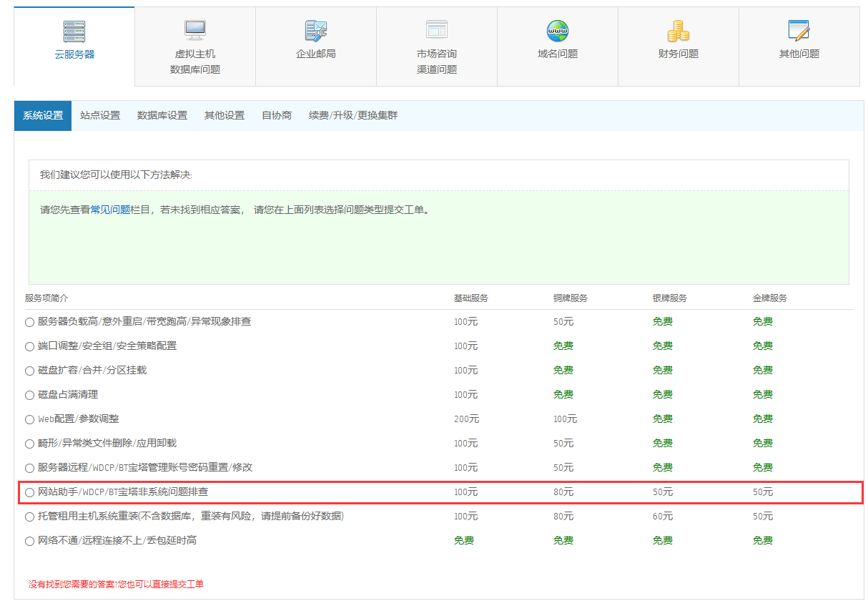The width and height of the screenshot is (868, 606).
Task: Open the 数据库设置 tab
Action: [162, 116]
